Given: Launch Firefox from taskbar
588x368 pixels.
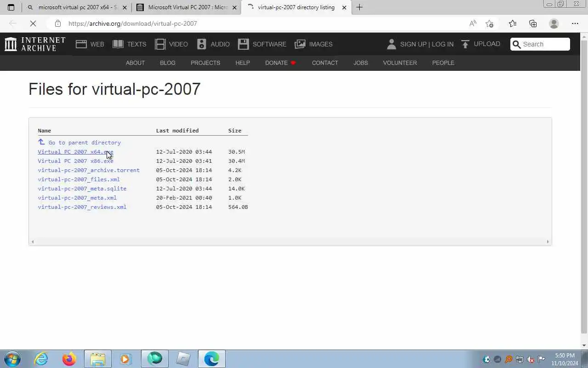Looking at the screenshot, I should 69,359.
